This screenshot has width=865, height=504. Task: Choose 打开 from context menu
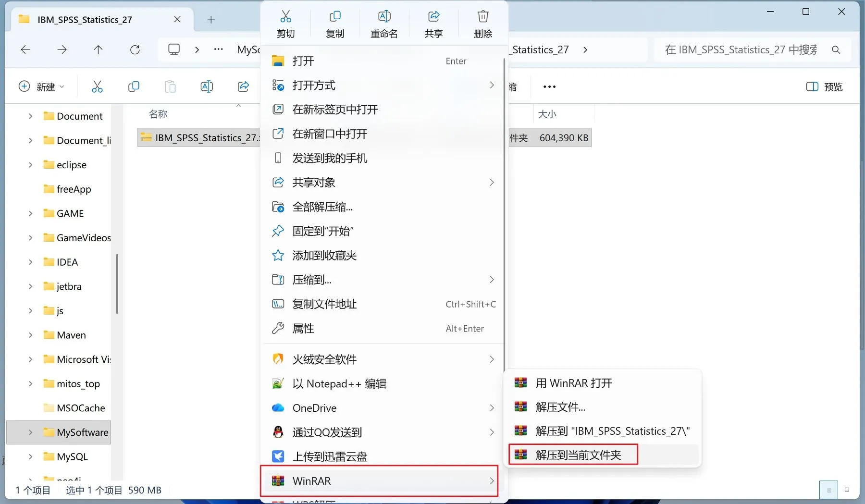383,61
